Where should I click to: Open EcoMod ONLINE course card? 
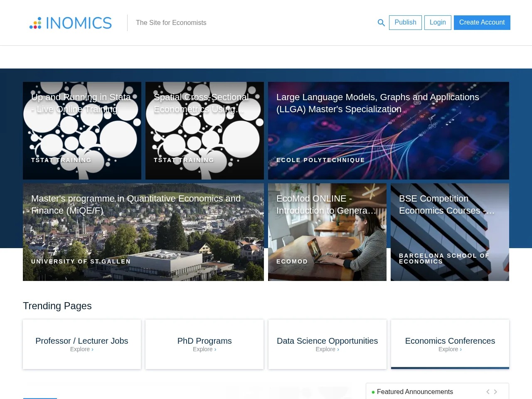click(327, 232)
